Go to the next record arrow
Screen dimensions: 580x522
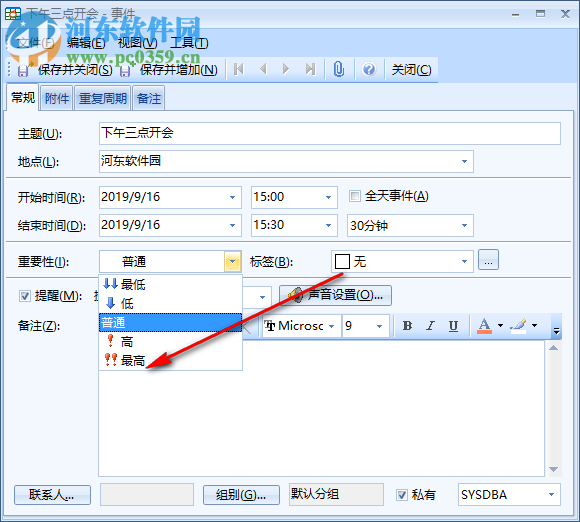pyautogui.click(x=286, y=69)
